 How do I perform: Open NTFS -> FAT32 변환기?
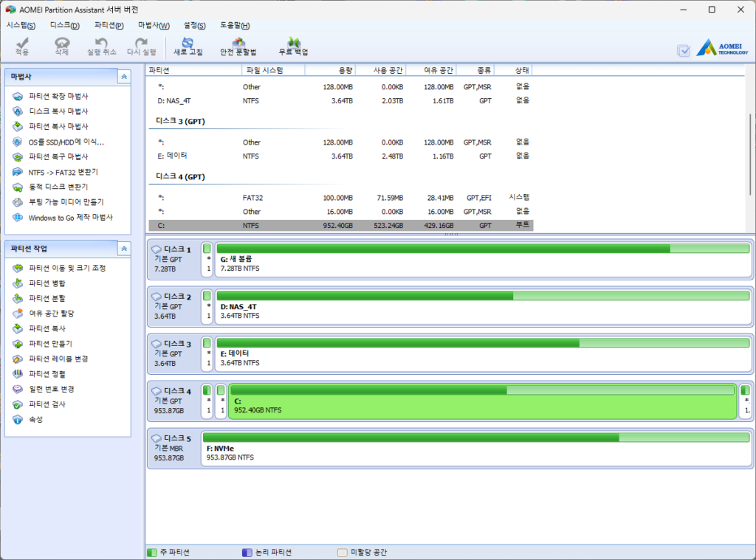click(63, 172)
